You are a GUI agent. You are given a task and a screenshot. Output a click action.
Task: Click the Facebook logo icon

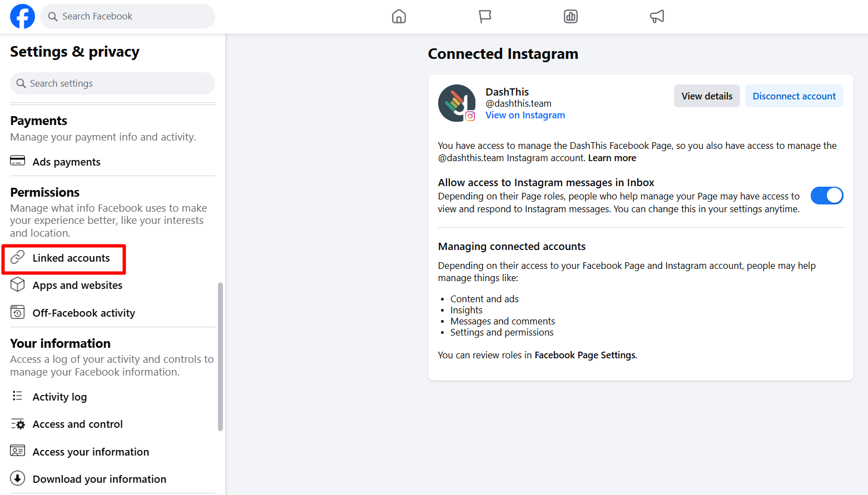(x=22, y=16)
